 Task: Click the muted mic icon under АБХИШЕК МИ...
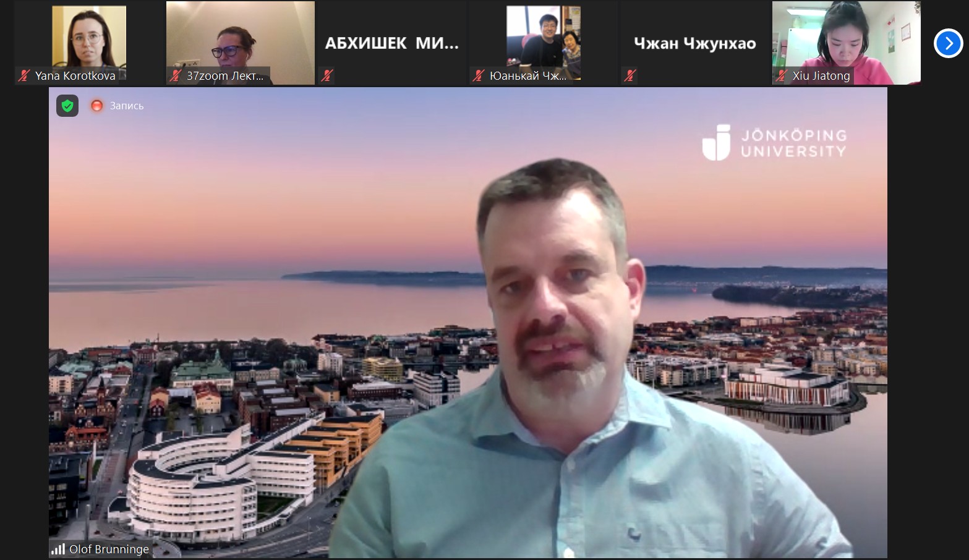(327, 75)
